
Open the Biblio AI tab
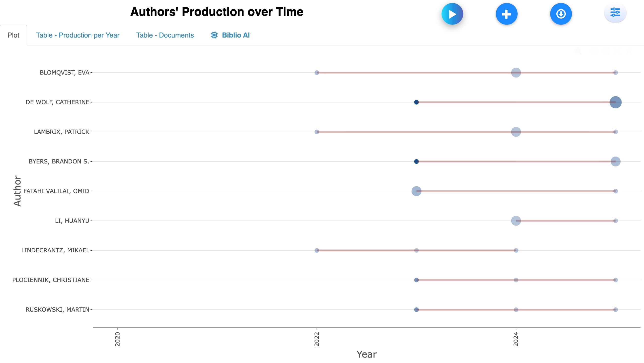coord(236,35)
